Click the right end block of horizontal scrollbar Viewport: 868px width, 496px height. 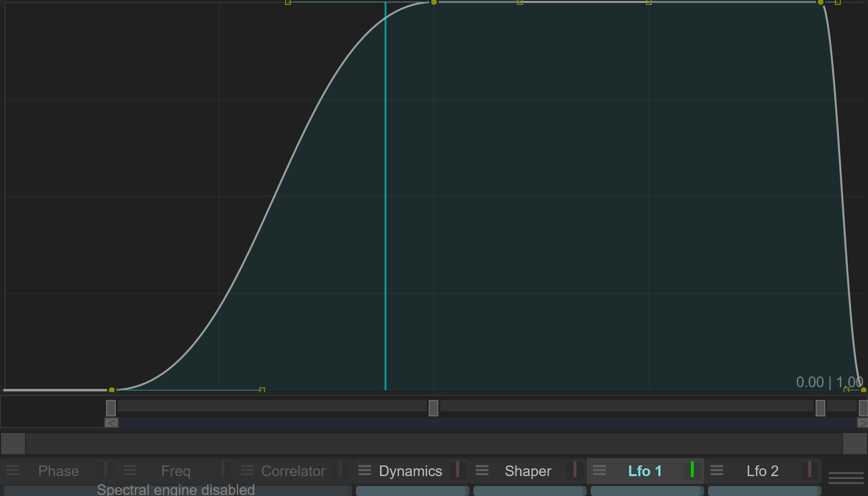tap(855, 444)
